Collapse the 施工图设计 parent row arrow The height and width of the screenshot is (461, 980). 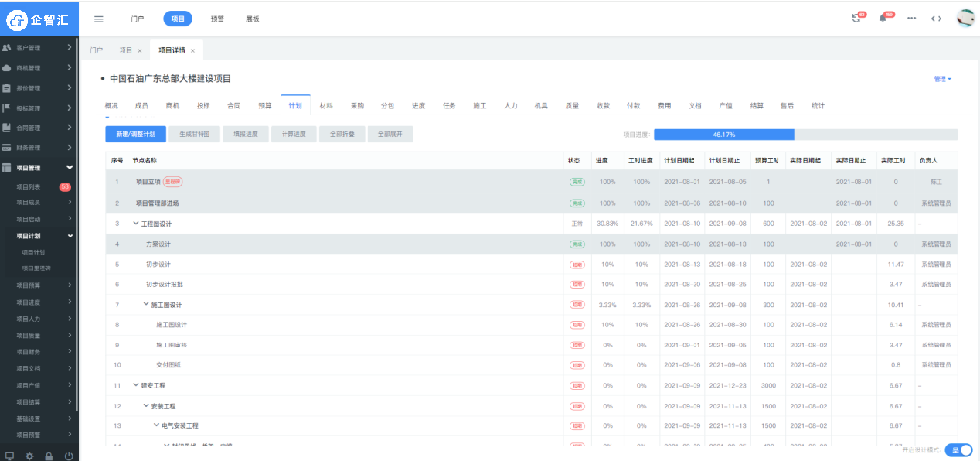pyautogui.click(x=147, y=305)
